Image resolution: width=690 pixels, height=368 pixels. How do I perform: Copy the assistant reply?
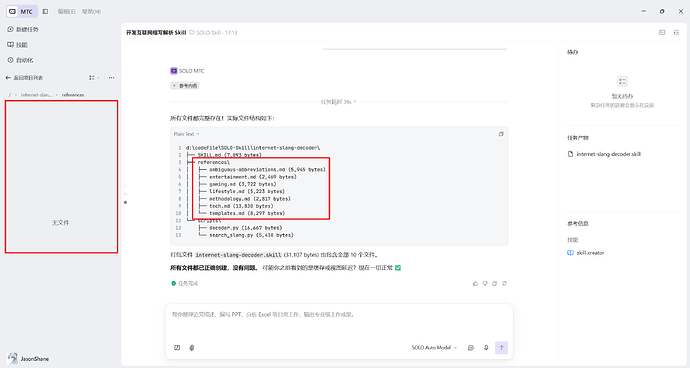[495, 283]
